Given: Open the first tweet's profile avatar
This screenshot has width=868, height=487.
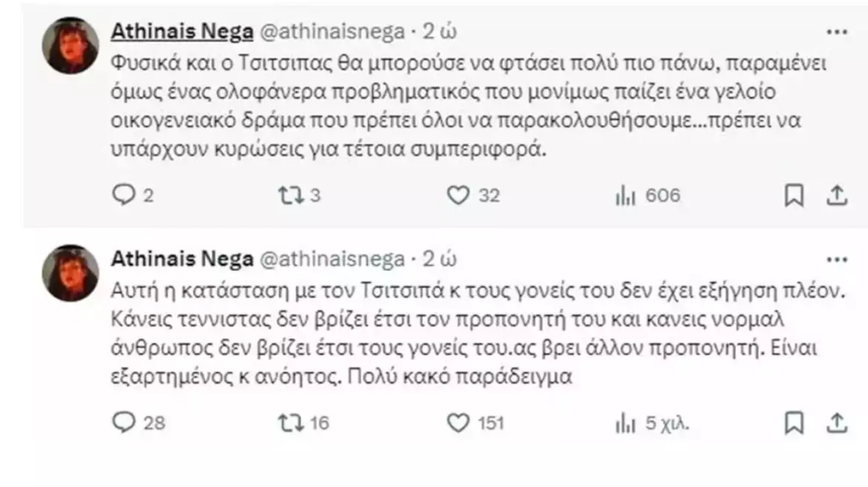Looking at the screenshot, I should pyautogui.click(x=70, y=48).
